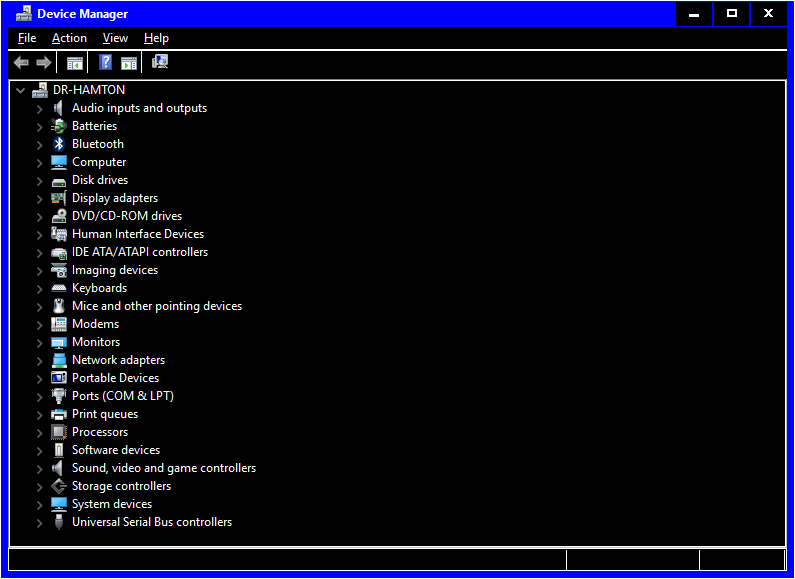The width and height of the screenshot is (795, 579).
Task: Show/hide action pane toolbar icon
Action: pos(129,63)
